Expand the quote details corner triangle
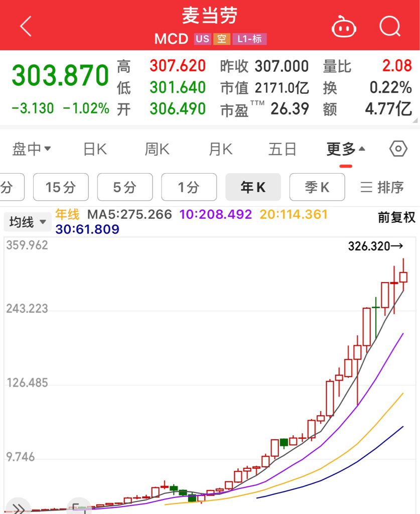 415,120
